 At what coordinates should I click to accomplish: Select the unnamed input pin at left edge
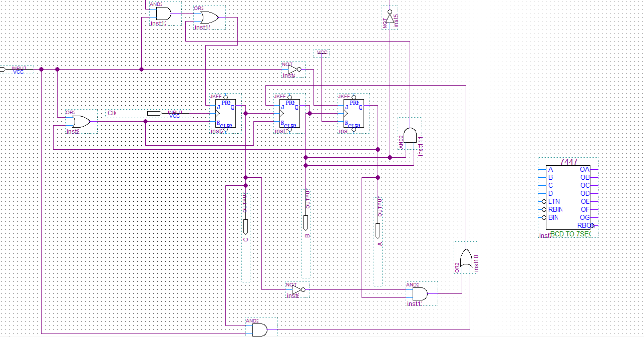[3, 70]
